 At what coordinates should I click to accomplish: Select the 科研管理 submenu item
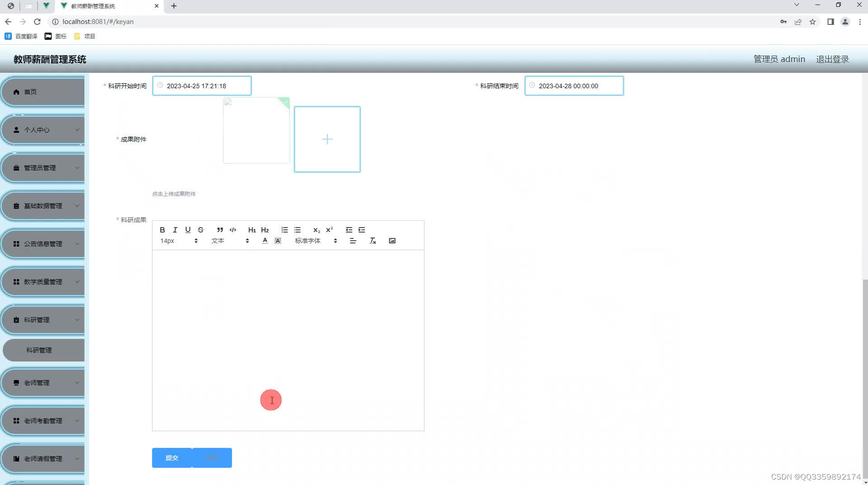coord(43,350)
